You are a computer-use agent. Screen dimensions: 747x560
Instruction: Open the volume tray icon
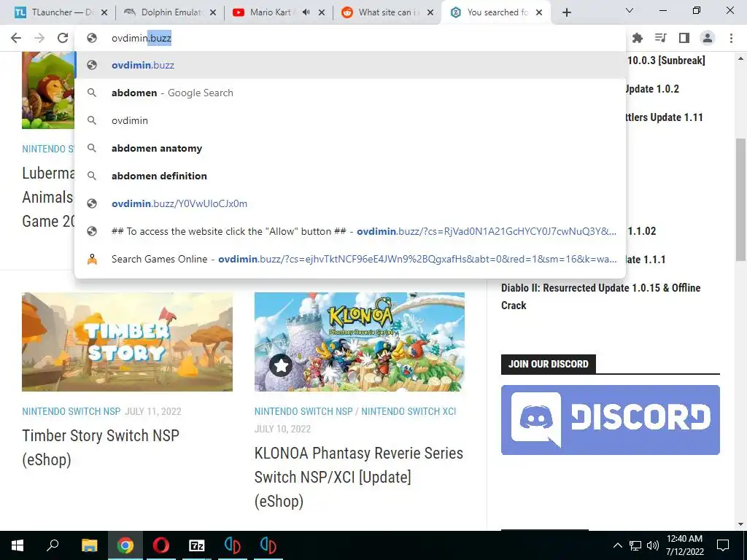pos(653,545)
